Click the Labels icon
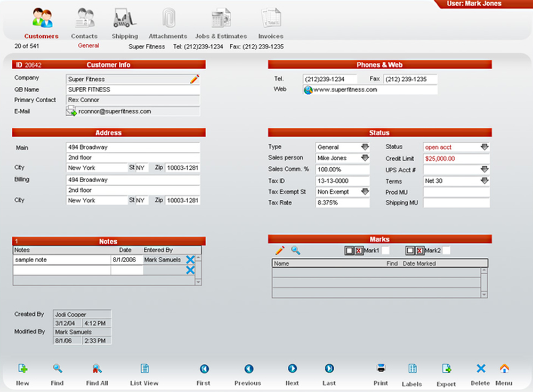Viewport: 533px width, 392px height. point(413,368)
